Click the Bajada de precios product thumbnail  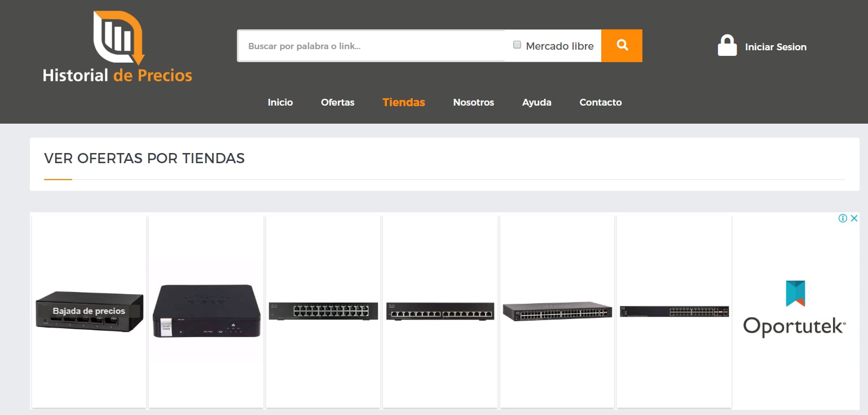click(89, 311)
